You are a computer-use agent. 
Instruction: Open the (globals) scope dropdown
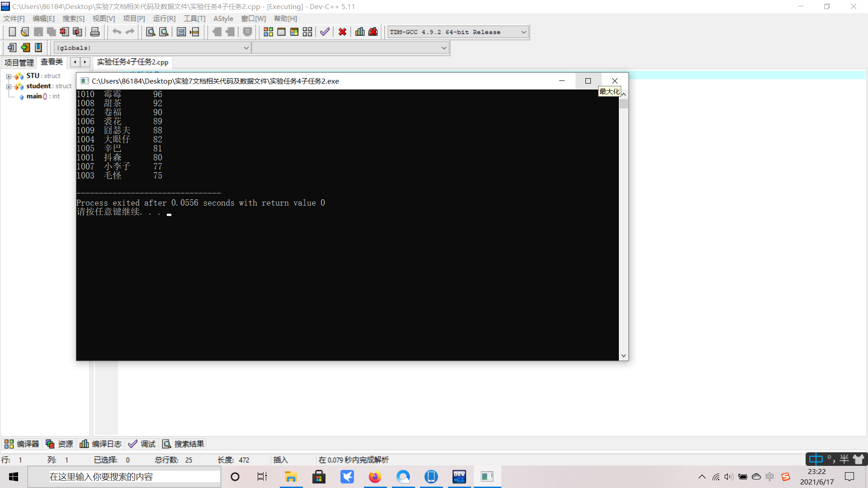(246, 48)
